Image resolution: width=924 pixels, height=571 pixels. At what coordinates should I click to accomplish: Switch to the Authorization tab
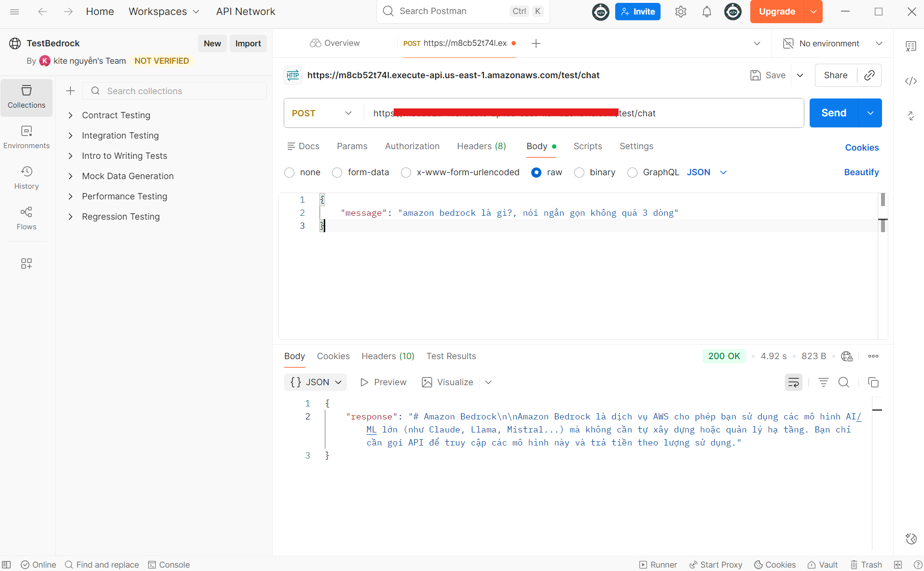[412, 146]
